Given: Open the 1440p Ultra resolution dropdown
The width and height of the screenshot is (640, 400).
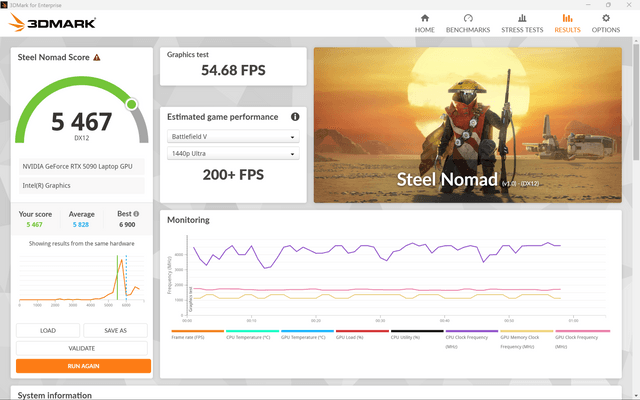Looking at the screenshot, I should [233, 153].
